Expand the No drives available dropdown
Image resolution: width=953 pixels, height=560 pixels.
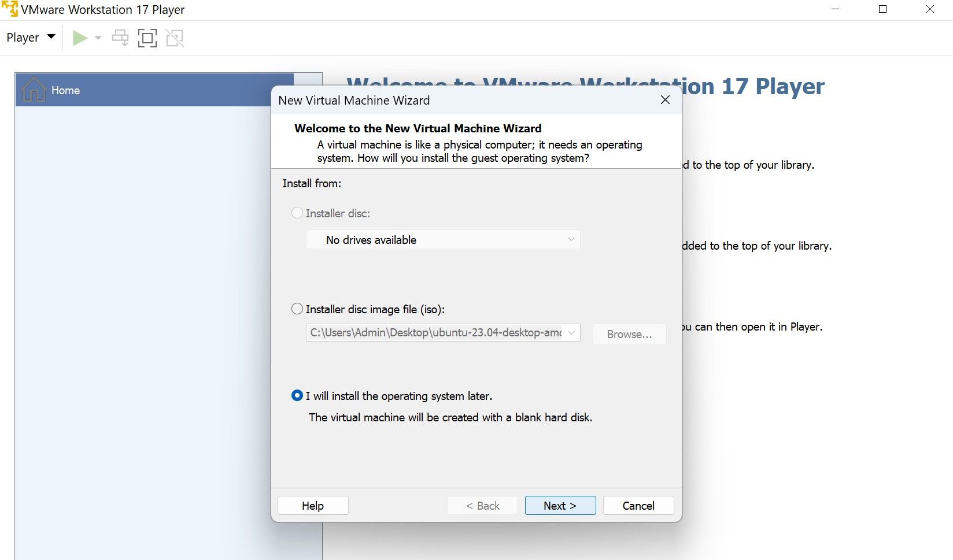click(x=443, y=240)
